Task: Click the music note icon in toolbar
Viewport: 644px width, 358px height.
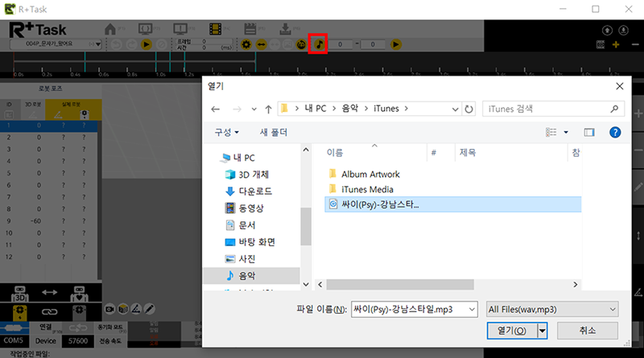Action: pos(318,43)
